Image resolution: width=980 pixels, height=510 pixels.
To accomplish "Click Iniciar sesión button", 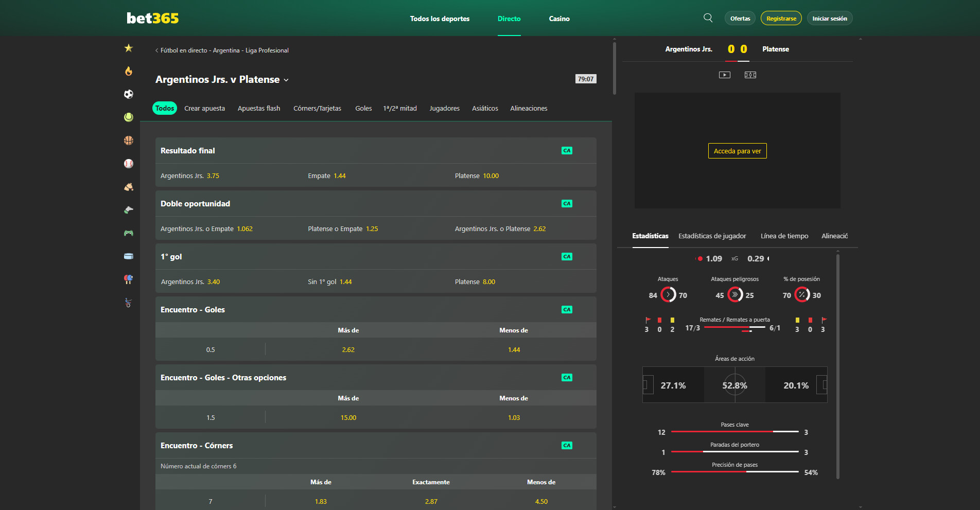I will tap(830, 19).
